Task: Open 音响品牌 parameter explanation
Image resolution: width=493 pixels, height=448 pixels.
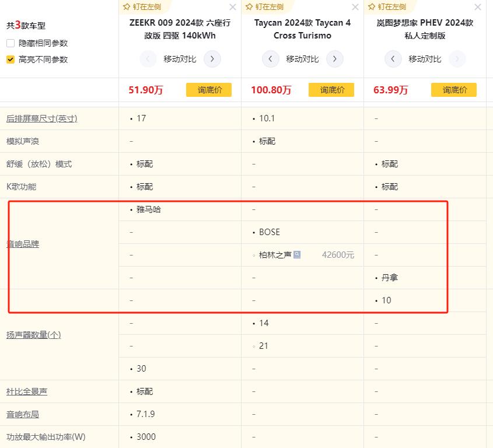Action: (x=23, y=244)
